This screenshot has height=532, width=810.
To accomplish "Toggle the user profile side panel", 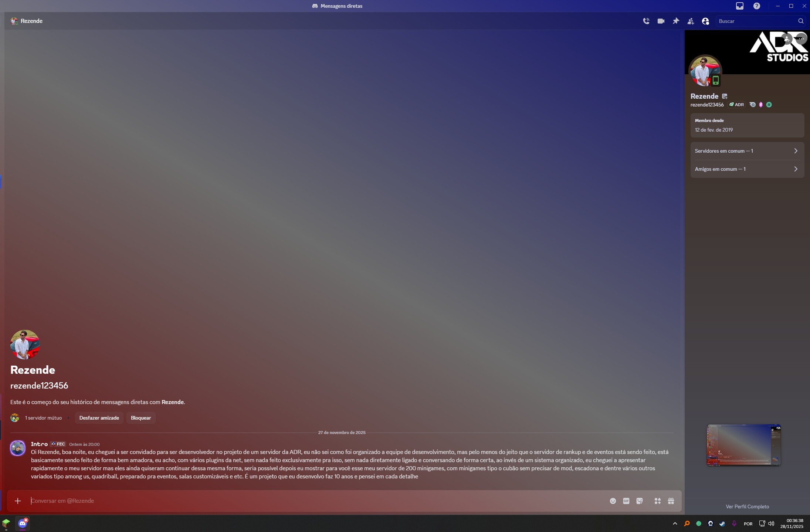I will (x=705, y=21).
